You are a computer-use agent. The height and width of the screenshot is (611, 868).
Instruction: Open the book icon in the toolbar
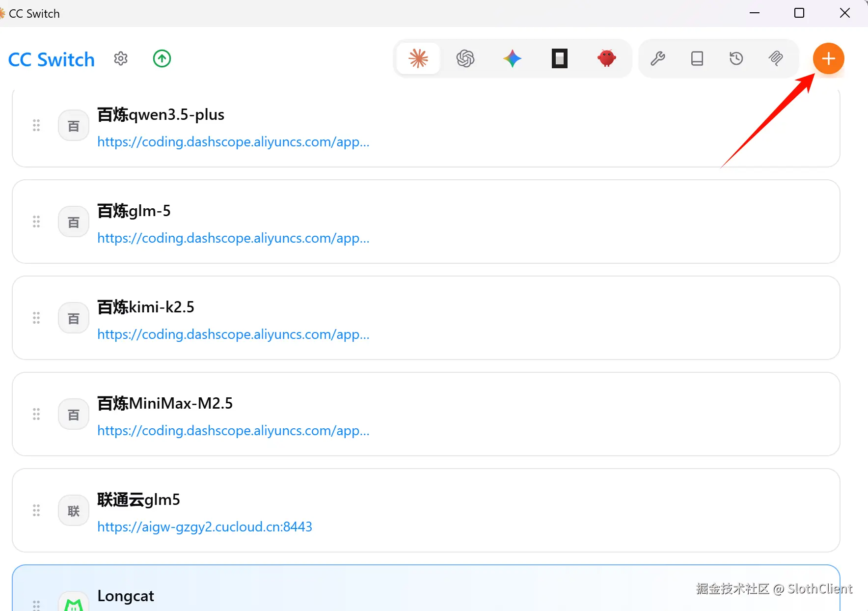(x=697, y=58)
